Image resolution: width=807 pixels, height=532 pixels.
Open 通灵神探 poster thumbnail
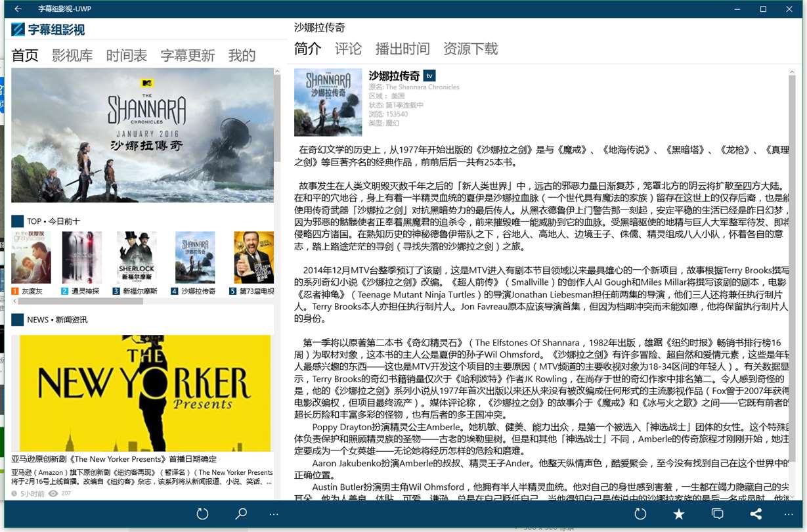click(x=82, y=257)
